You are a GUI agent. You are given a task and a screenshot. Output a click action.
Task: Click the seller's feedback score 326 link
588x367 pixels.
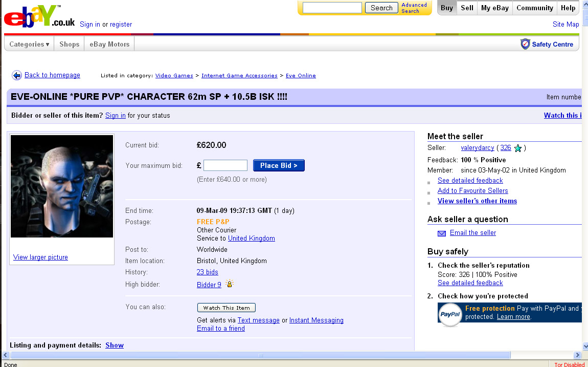pyautogui.click(x=506, y=148)
